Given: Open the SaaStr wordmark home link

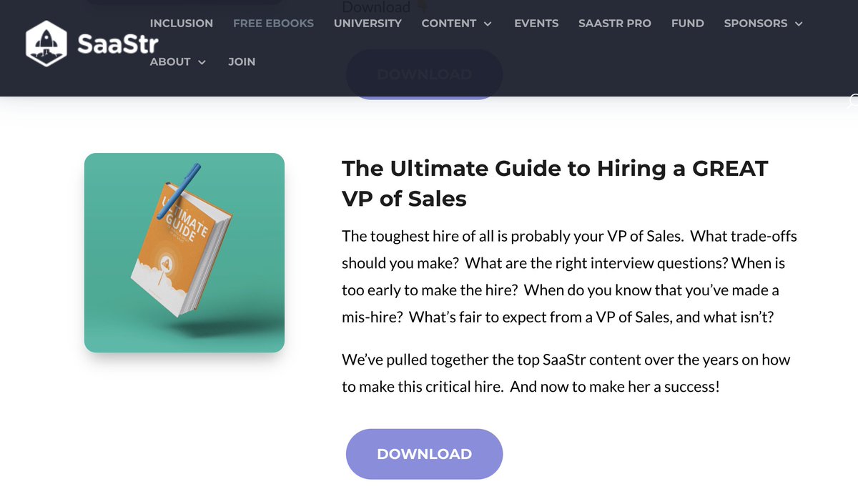Looking at the screenshot, I should 117,44.
